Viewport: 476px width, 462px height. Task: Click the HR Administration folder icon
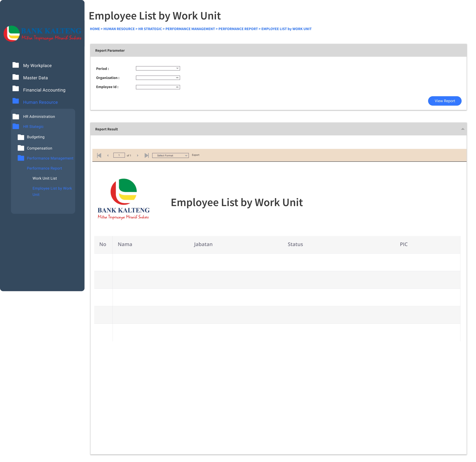point(16,117)
